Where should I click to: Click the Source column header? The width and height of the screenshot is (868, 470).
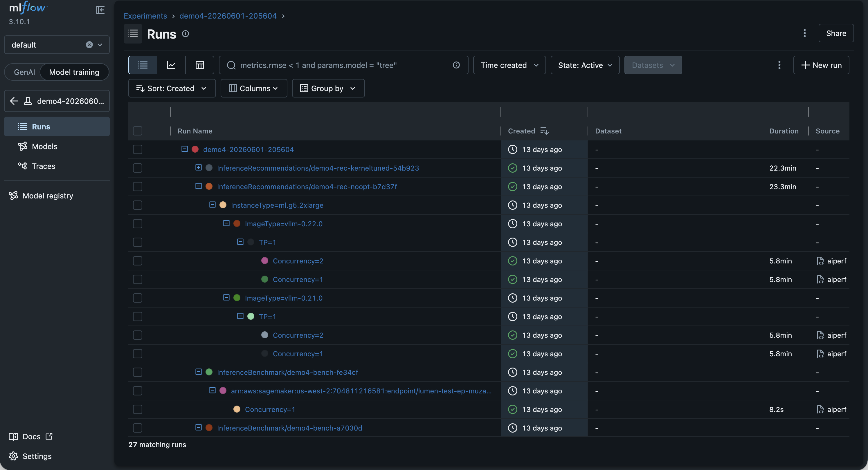pos(828,131)
